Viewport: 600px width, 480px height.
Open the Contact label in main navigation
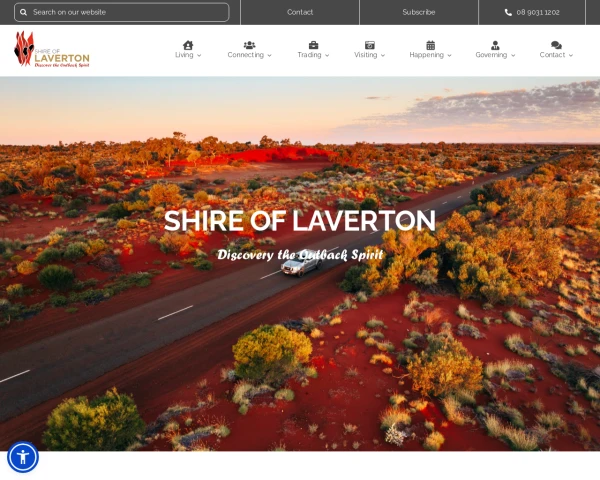pyautogui.click(x=552, y=55)
